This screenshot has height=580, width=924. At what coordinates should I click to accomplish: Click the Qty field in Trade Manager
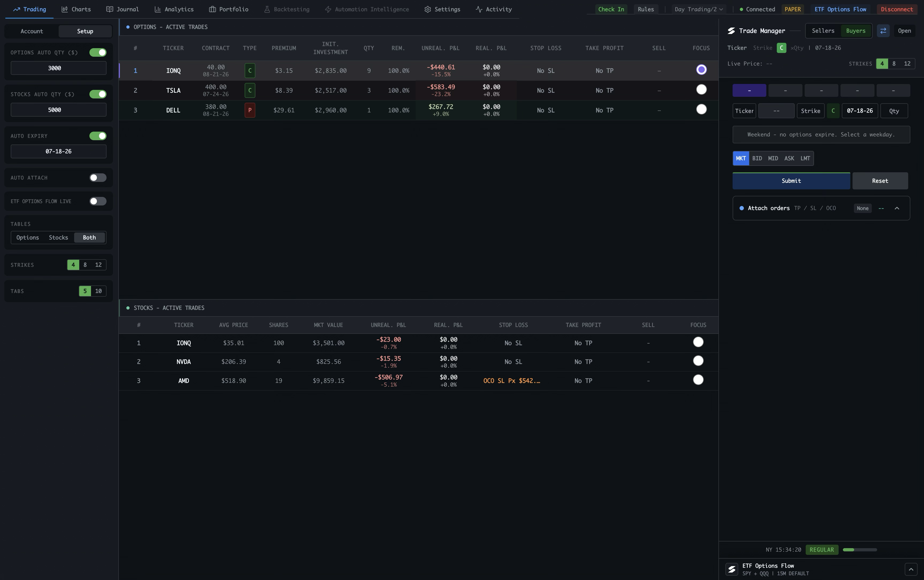pos(894,111)
